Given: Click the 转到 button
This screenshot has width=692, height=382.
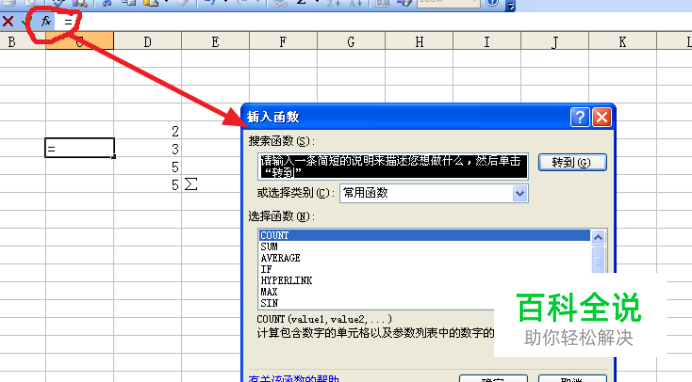Looking at the screenshot, I should coord(572,162).
